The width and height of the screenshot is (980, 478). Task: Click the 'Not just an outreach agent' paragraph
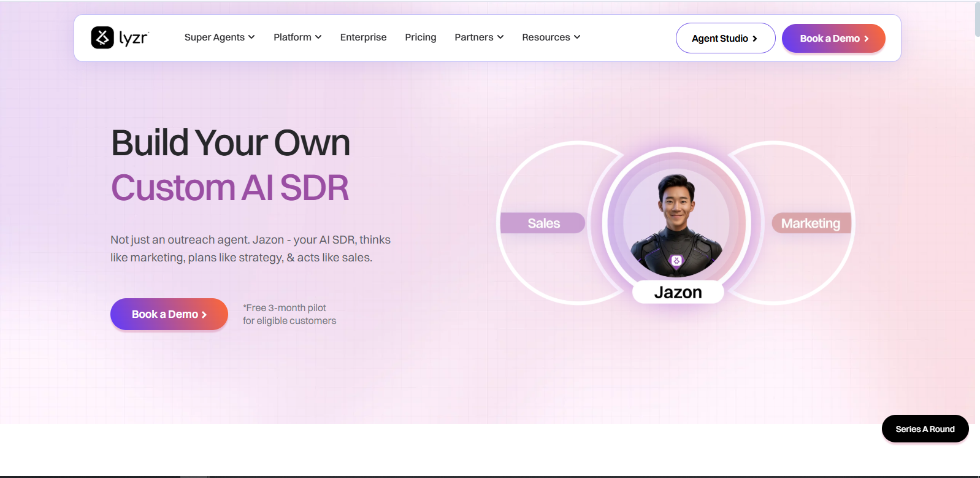coord(250,249)
